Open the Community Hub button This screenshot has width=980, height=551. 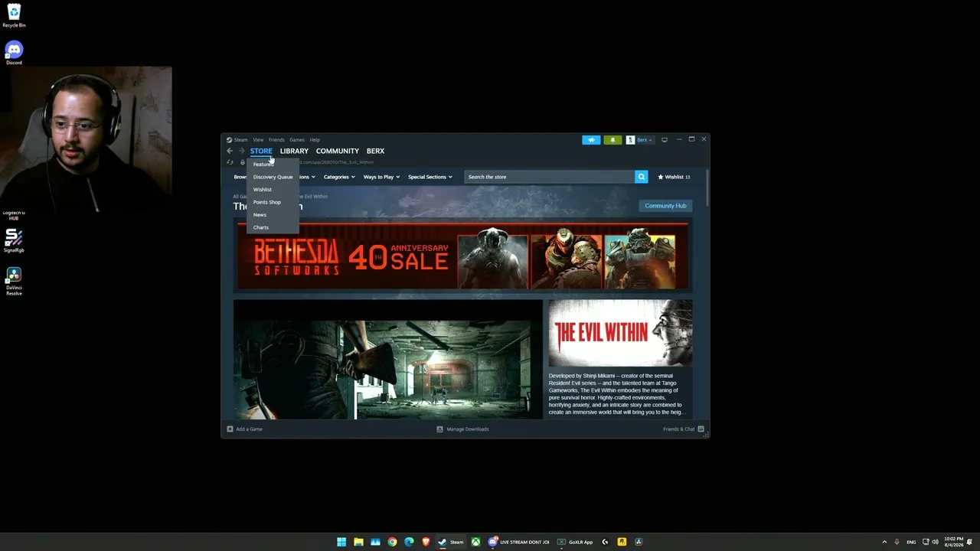[665, 206]
